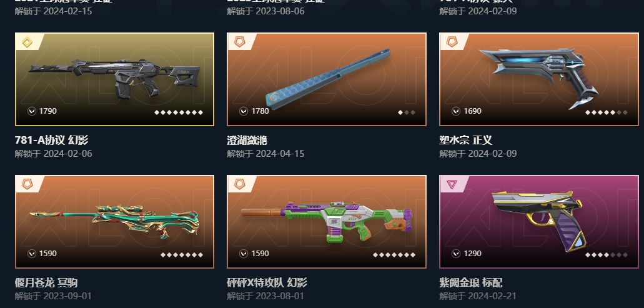Click the upgrade level diamonds on 紫阙金琅 标配
644x308 pixels.
[607, 255]
